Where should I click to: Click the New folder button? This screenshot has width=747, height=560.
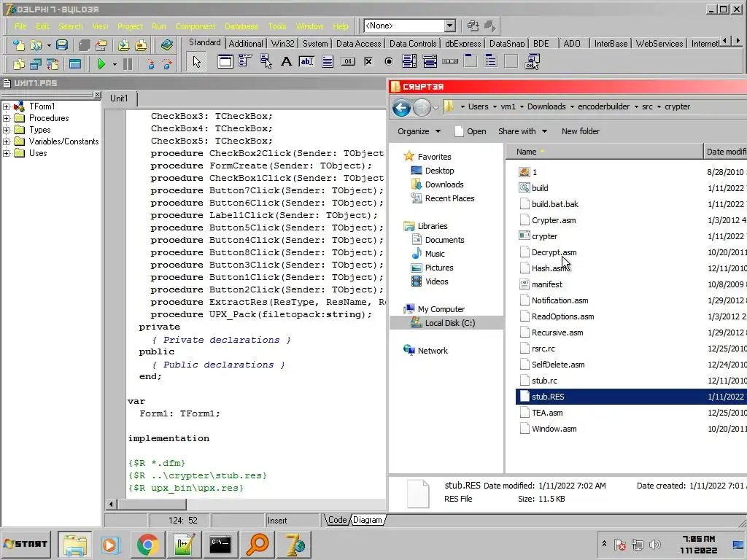tap(580, 131)
